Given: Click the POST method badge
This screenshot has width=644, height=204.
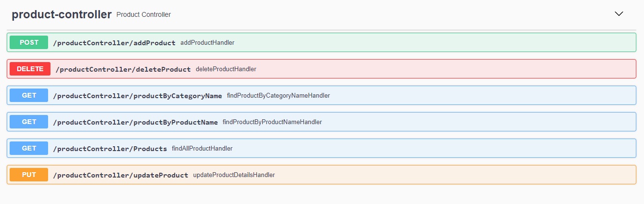Looking at the screenshot, I should pos(29,42).
